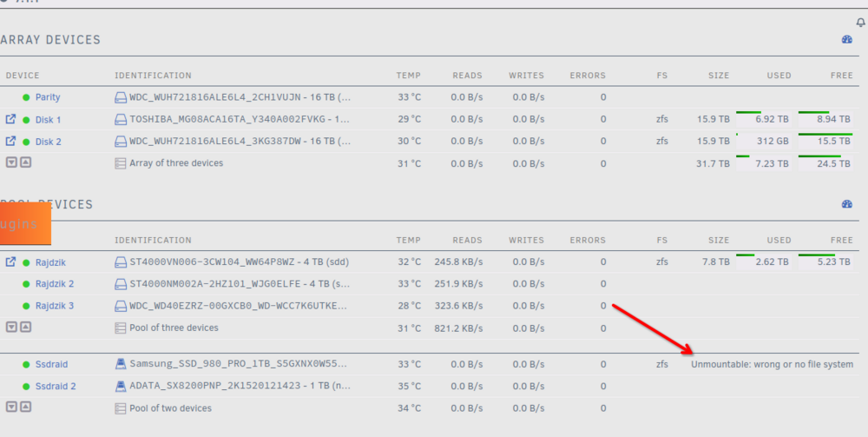868x437 pixels.
Task: Click 'Unmountable: wrong or no file system' text
Action: pyautogui.click(x=773, y=364)
